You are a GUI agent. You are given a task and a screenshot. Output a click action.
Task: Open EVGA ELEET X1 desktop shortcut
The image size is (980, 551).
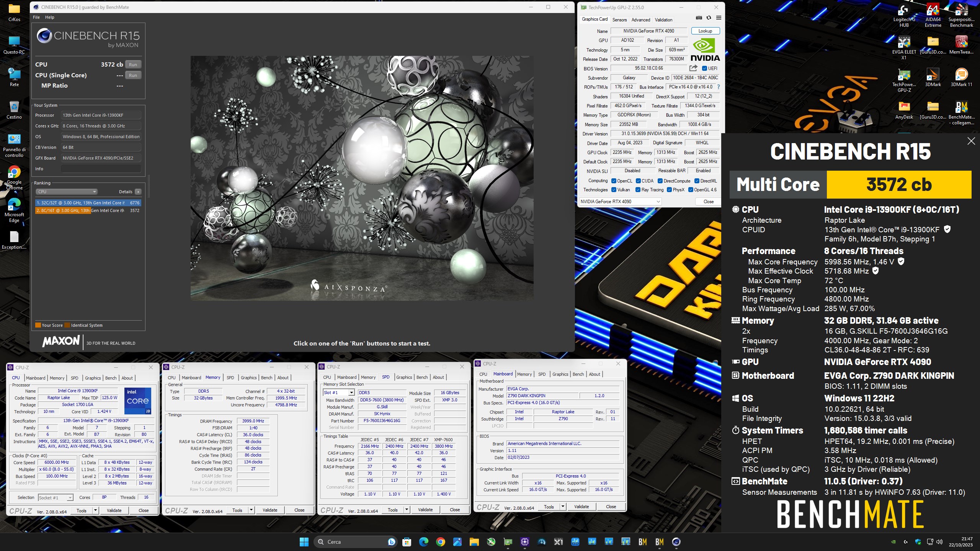pyautogui.click(x=904, y=48)
